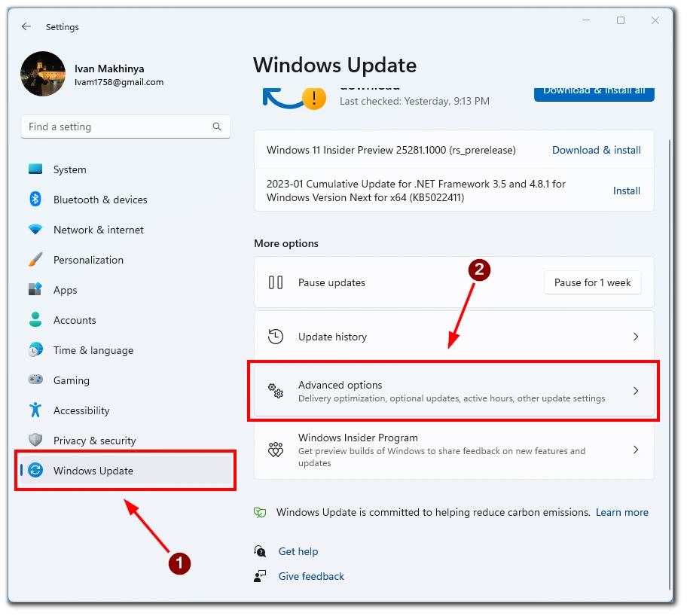Select Time & language
The height and width of the screenshot is (616, 687).
(x=126, y=350)
